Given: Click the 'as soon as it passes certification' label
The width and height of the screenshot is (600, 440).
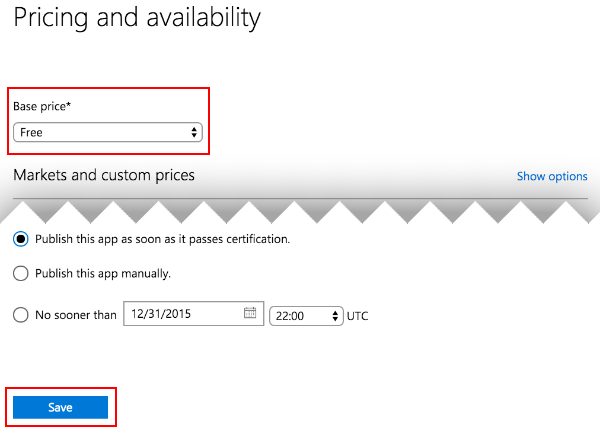Looking at the screenshot, I should 162,239.
